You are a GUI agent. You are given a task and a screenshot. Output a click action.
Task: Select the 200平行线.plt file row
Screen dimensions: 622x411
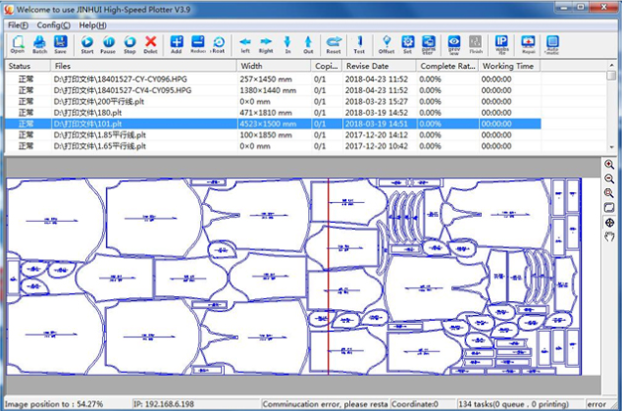273,102
